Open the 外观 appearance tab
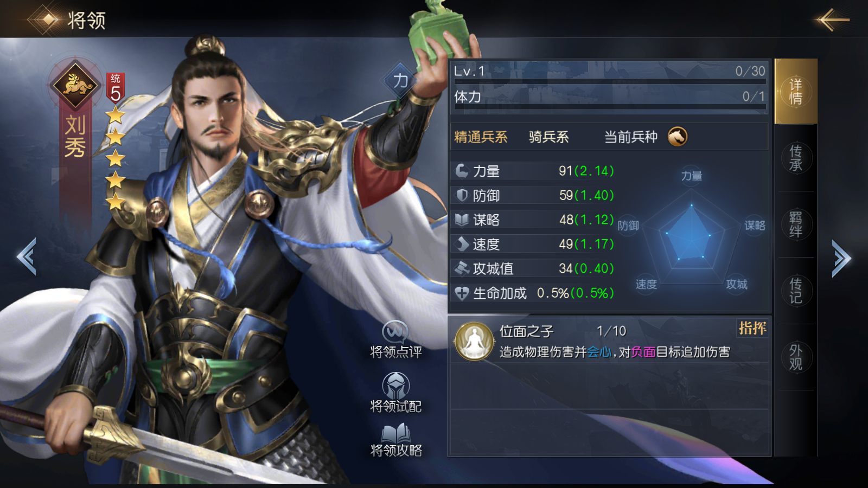 coord(795,357)
